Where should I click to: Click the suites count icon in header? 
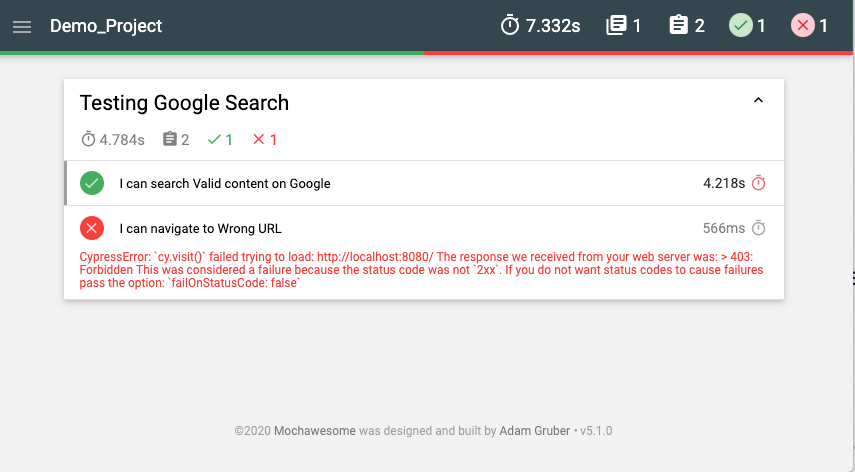pos(616,26)
